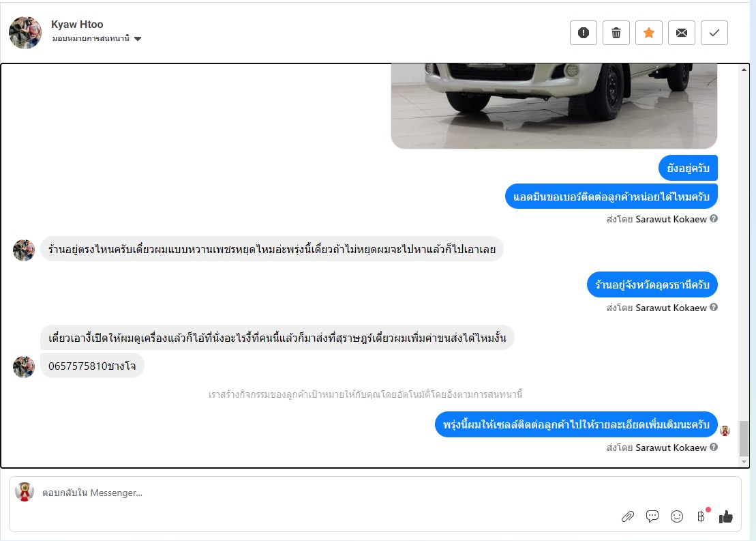Click Kyaw Htoo name in header

[x=77, y=24]
